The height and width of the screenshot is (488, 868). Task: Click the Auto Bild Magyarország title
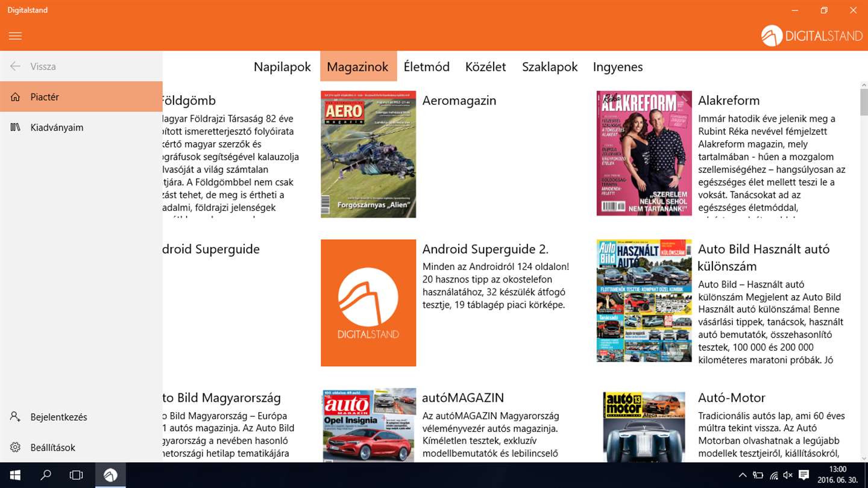coord(222,398)
